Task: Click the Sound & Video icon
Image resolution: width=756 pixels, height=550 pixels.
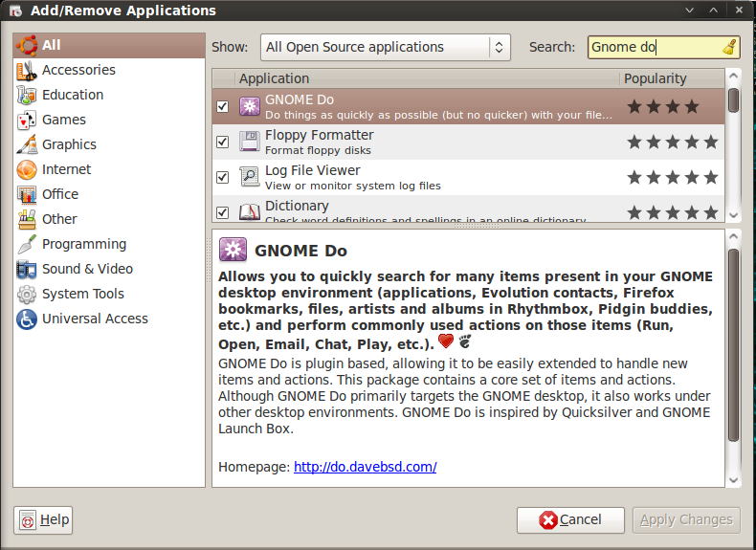Action: [27, 269]
